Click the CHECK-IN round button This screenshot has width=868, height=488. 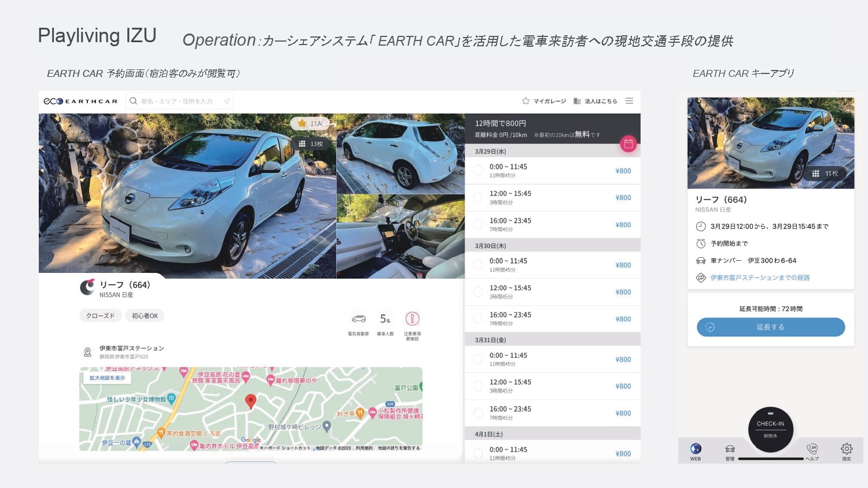point(770,429)
